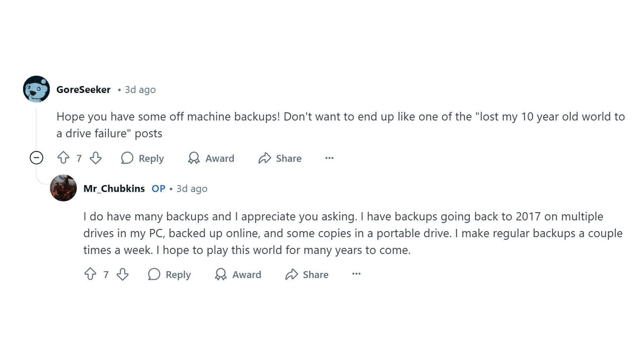Expand the more options on GoreSeeker's comment
Image resolution: width=644 pixels, height=362 pixels.
(x=329, y=158)
